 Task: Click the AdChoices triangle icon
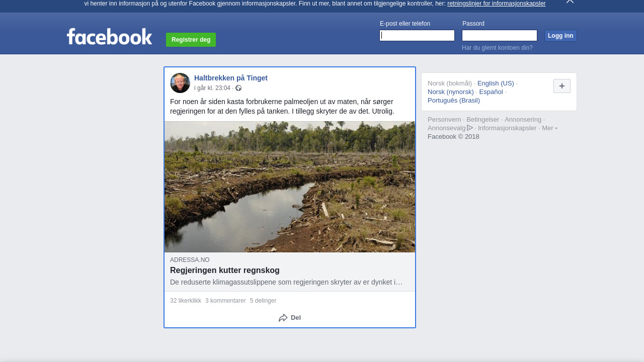[470, 128]
